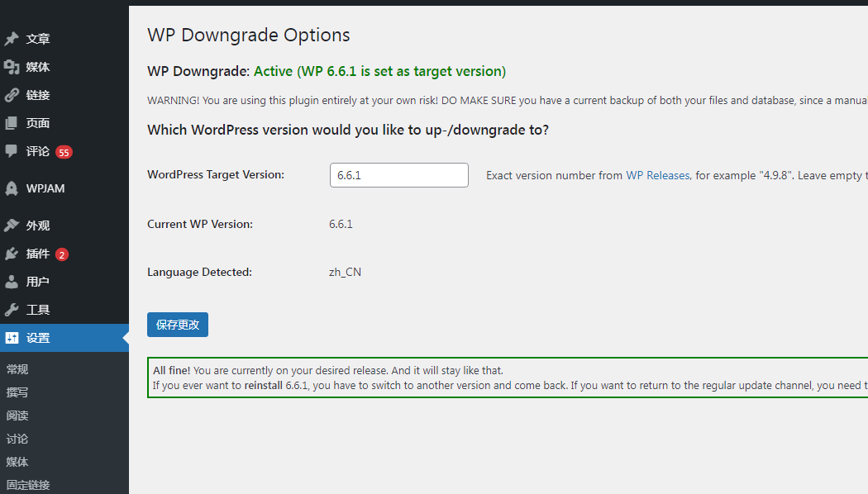
Task: Open the 媒体 settings submenu under 设置
Action: tap(17, 462)
